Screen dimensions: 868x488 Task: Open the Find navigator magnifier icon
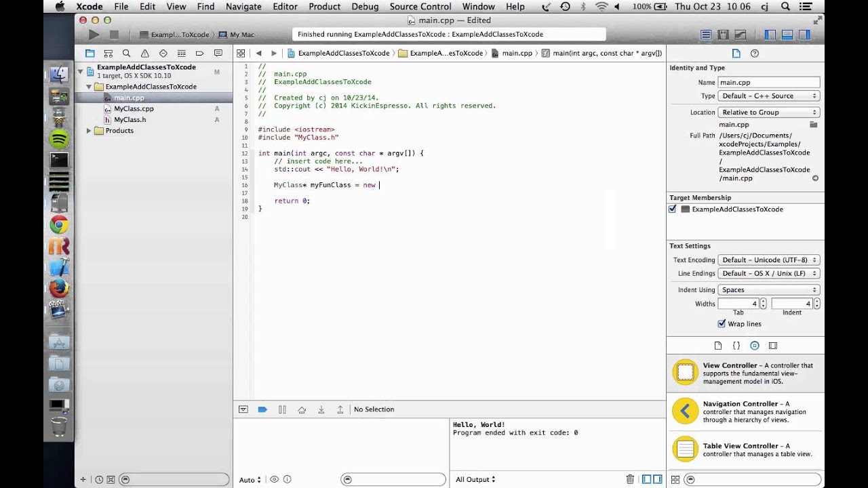point(126,53)
